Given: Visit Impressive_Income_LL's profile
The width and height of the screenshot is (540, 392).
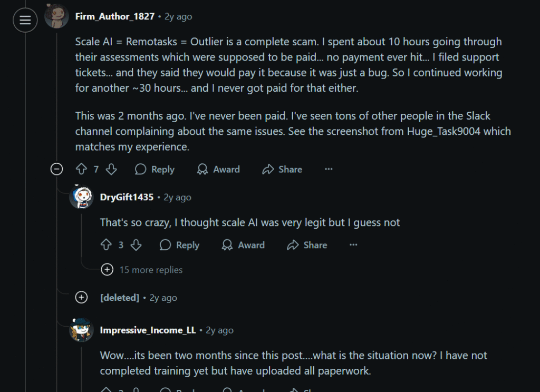Looking at the screenshot, I should [x=148, y=330].
